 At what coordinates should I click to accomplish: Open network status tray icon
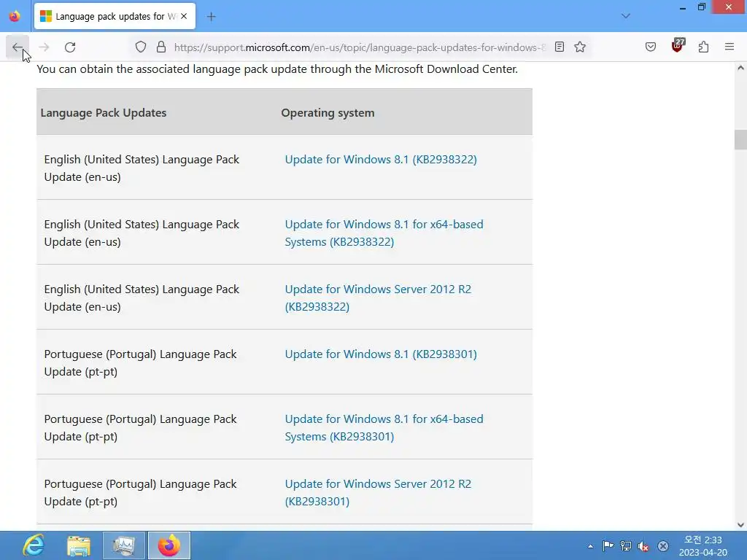[x=625, y=545]
